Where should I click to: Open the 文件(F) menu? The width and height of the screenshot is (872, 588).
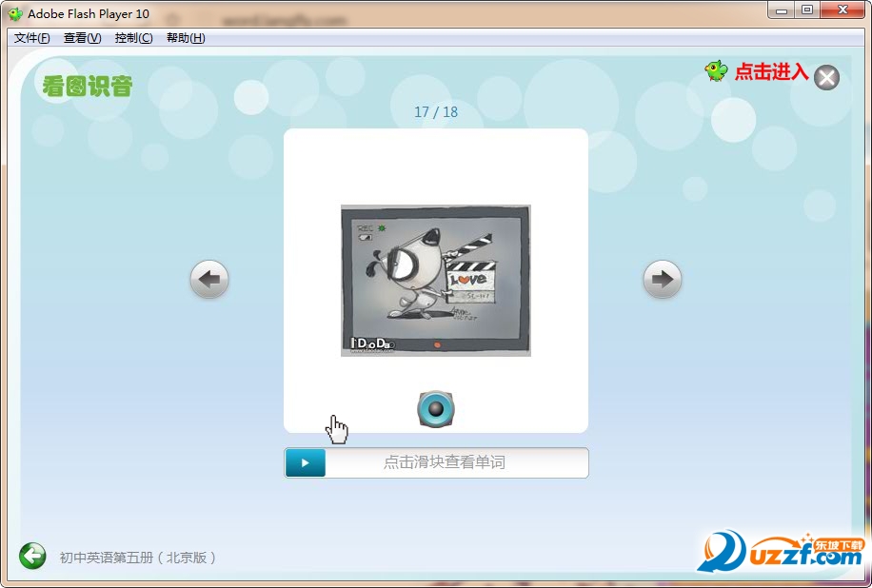[x=31, y=38]
